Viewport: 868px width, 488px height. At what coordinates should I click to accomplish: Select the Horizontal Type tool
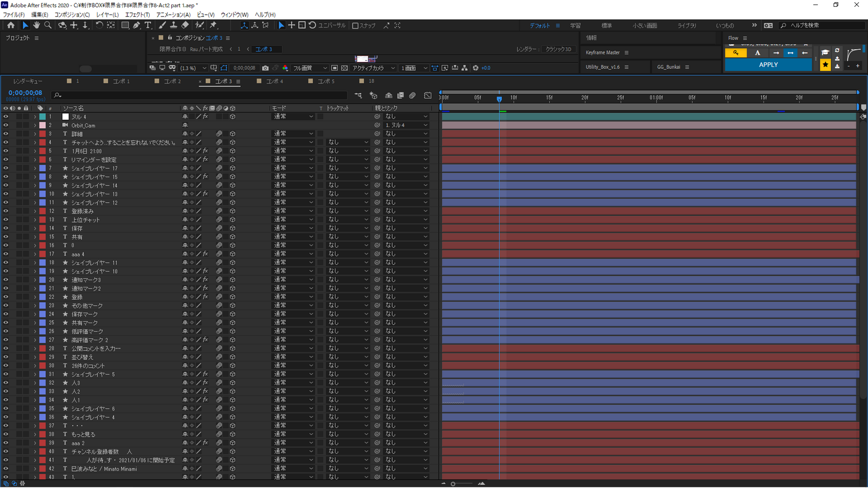tap(148, 25)
